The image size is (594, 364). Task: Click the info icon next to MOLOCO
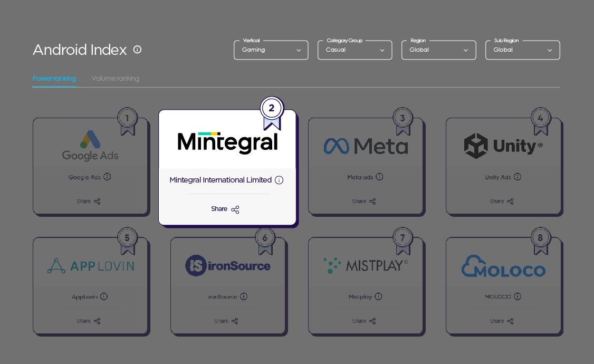pos(518,296)
